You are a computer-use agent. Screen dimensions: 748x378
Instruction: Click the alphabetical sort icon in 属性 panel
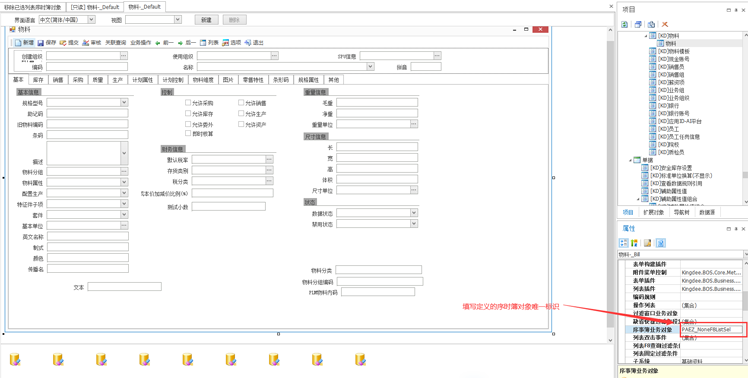coord(634,243)
